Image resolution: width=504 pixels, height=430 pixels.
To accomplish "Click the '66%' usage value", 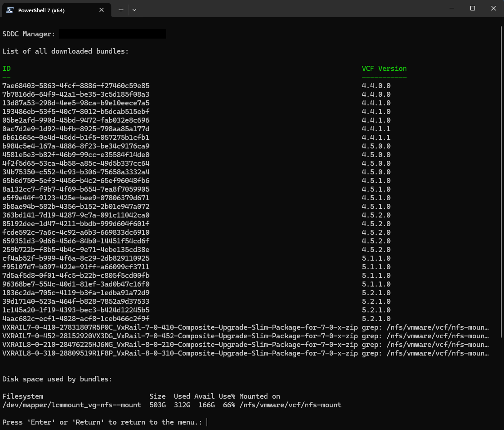I will [229, 405].
